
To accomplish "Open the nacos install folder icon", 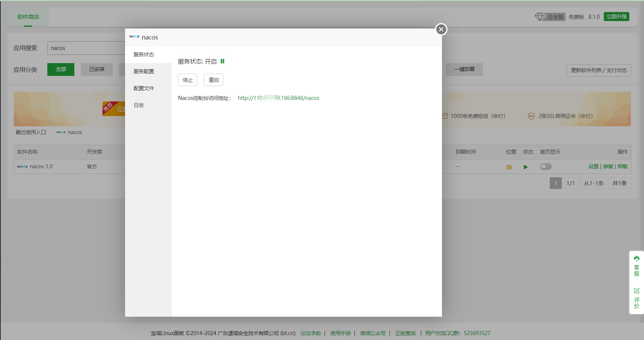I will click(509, 167).
